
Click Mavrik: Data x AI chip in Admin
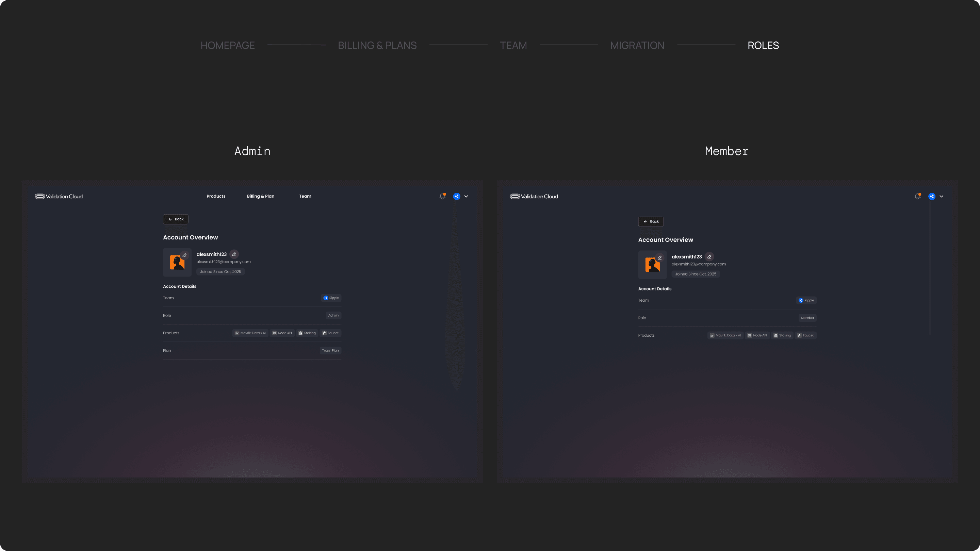click(x=250, y=333)
